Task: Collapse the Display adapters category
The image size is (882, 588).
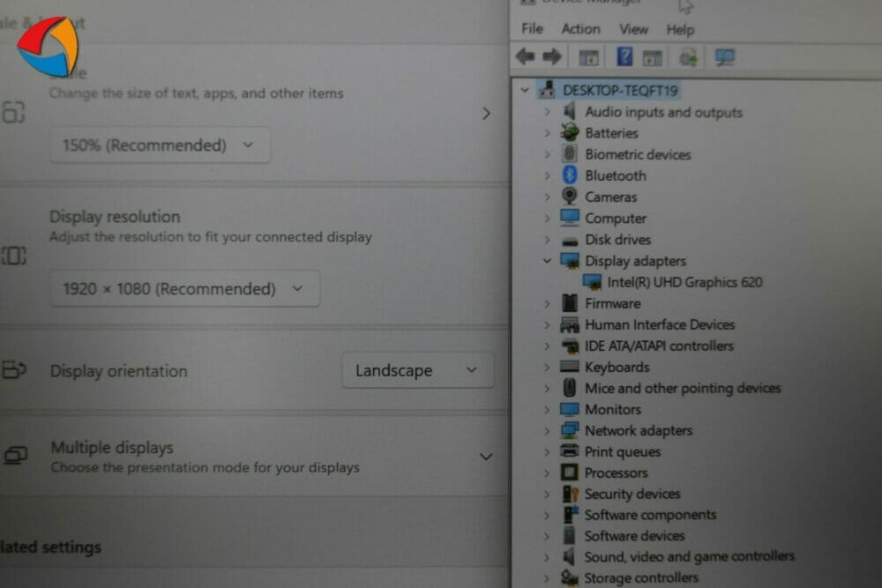Action: (x=547, y=261)
